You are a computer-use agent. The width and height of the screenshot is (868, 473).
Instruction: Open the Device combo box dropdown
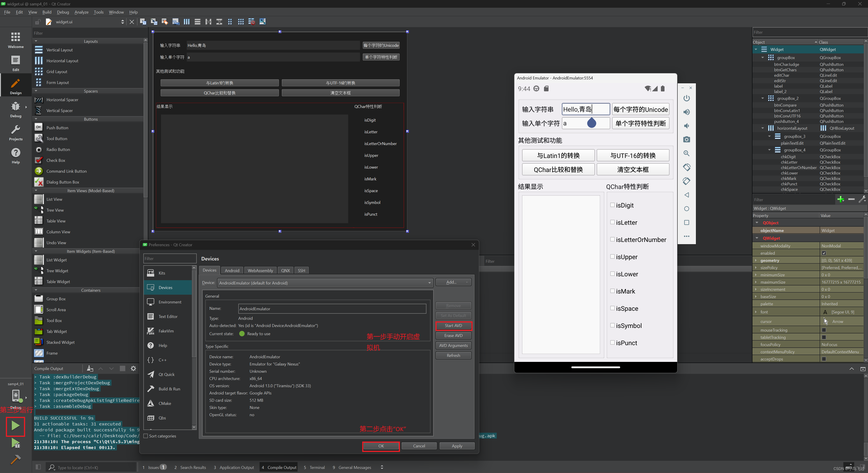pos(325,283)
